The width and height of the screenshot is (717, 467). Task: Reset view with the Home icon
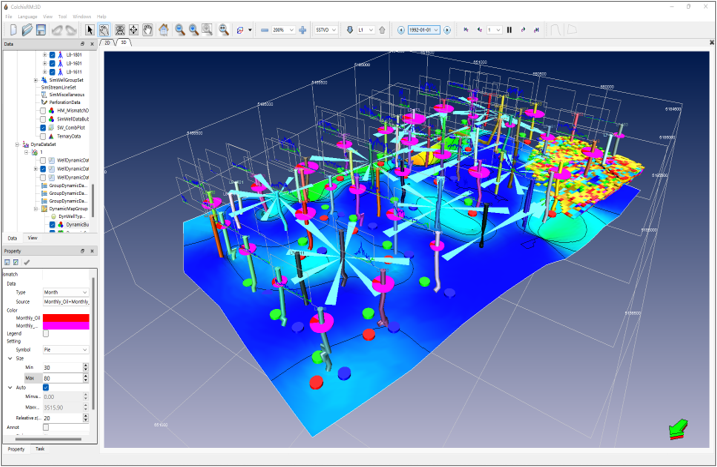tap(163, 30)
